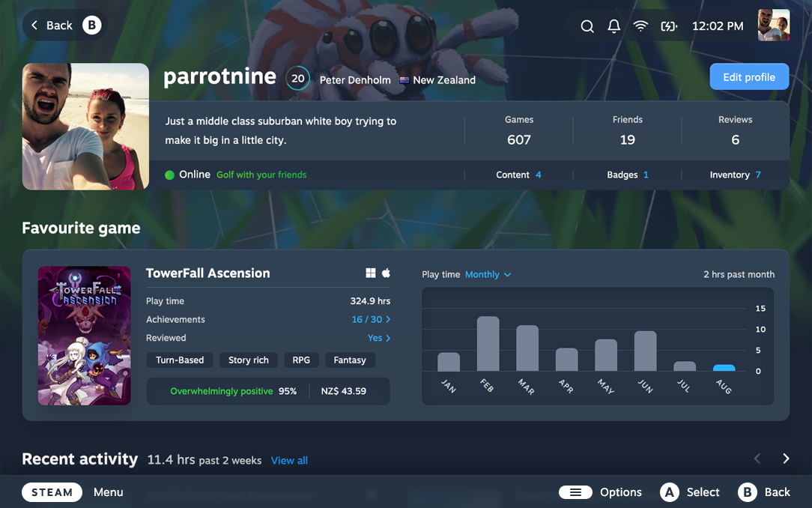Select the Story rich tag

click(249, 360)
